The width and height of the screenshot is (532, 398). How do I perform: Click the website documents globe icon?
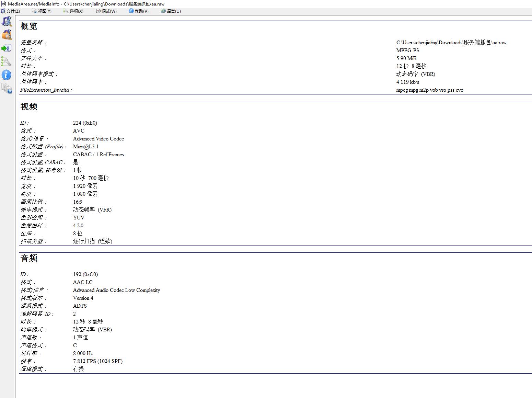pos(7,88)
